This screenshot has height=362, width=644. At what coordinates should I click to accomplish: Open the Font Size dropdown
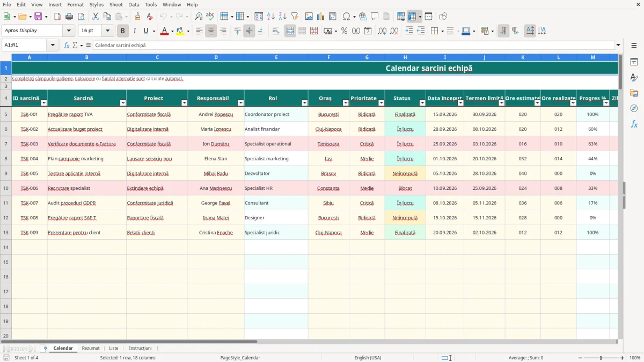108,31
